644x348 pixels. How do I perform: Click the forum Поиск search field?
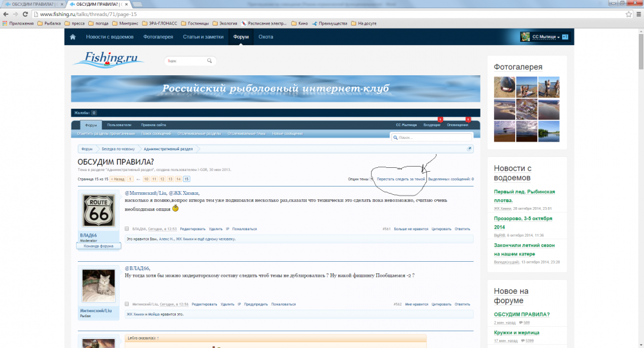click(433, 138)
